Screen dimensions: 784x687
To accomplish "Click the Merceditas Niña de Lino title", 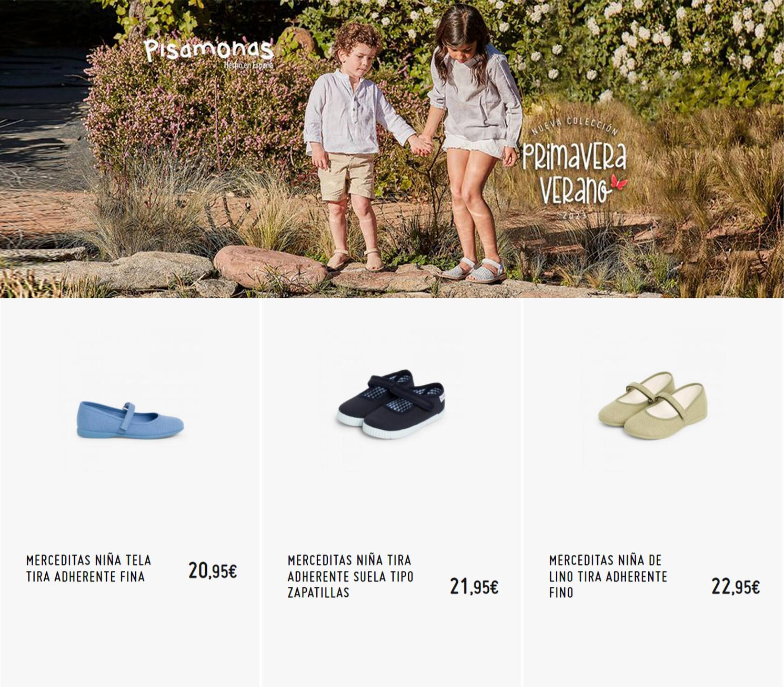I will [x=608, y=576].
